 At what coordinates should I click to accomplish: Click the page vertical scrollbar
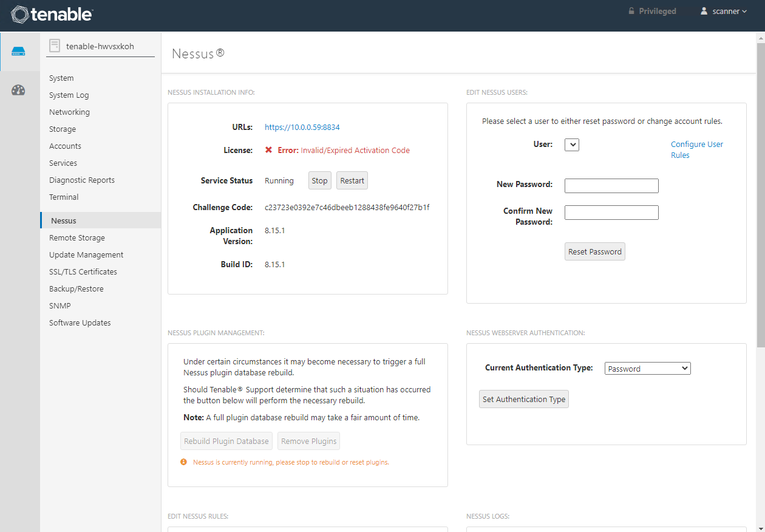[761, 194]
